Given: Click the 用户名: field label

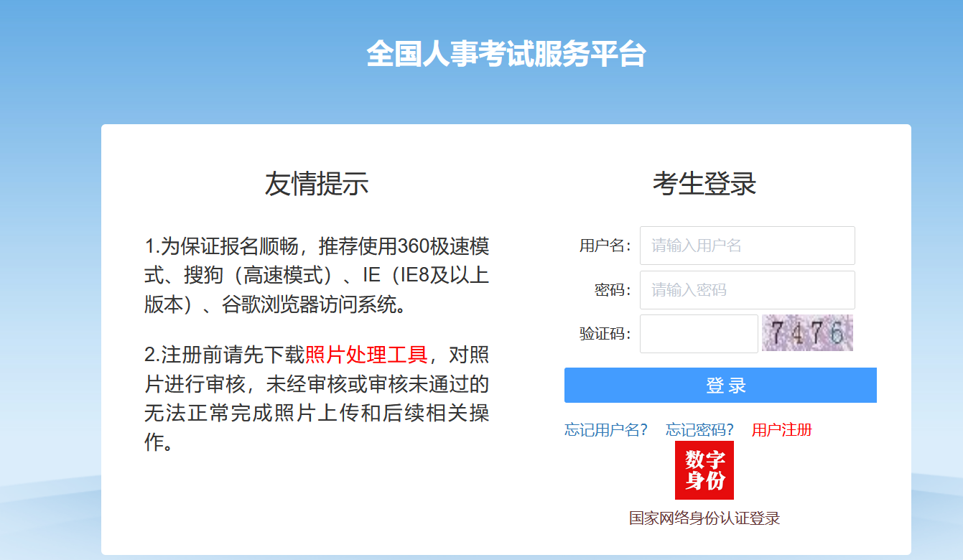Looking at the screenshot, I should (605, 246).
